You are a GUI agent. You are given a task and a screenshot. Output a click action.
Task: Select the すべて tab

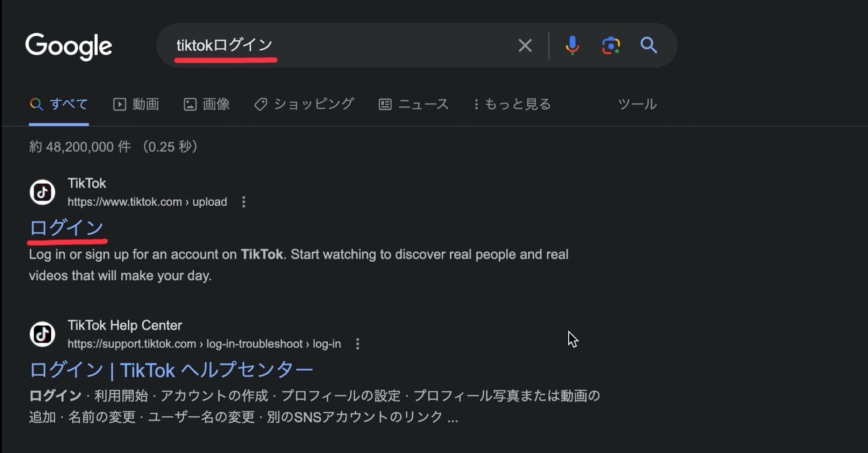(59, 104)
